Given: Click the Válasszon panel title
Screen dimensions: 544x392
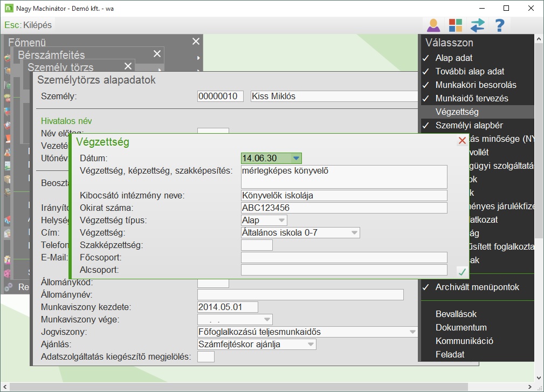Looking at the screenshot, I should click(x=449, y=43).
